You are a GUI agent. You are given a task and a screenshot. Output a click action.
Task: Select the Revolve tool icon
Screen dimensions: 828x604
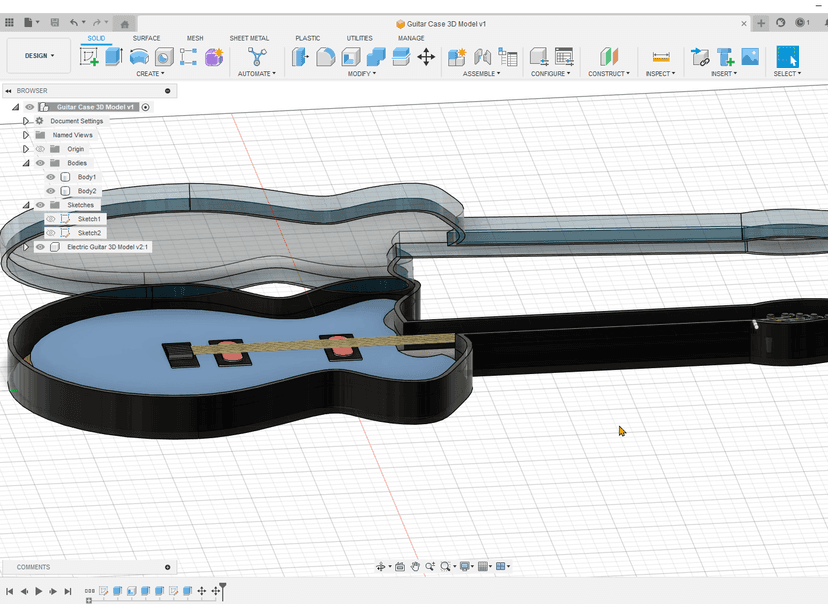click(x=139, y=57)
